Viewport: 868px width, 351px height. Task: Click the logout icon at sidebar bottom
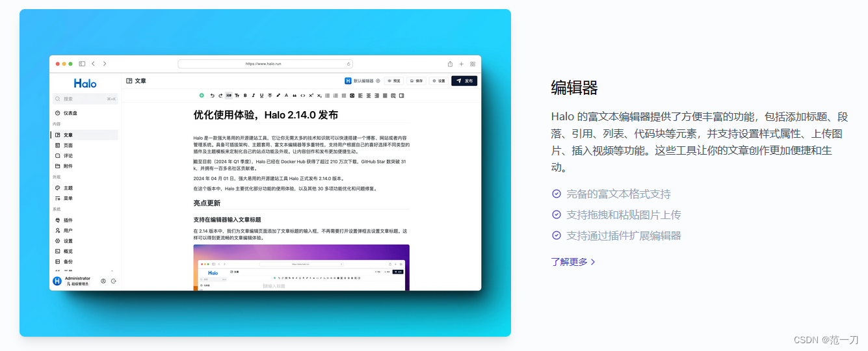[x=114, y=281]
